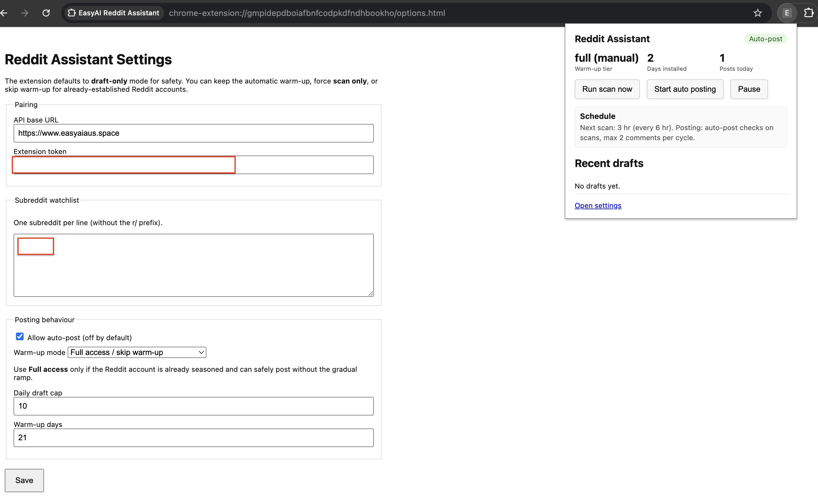Follow the Open settings link
The image size is (818, 504).
pyautogui.click(x=598, y=206)
